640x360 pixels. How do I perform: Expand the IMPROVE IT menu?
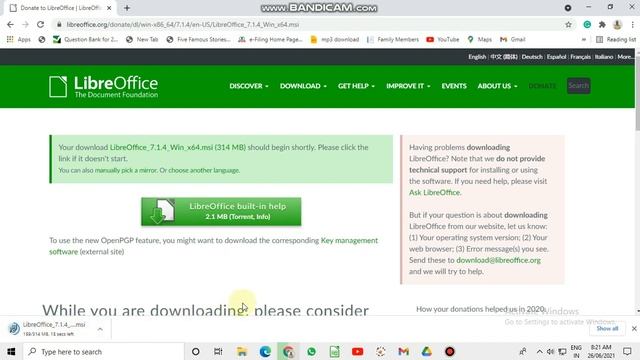408,86
